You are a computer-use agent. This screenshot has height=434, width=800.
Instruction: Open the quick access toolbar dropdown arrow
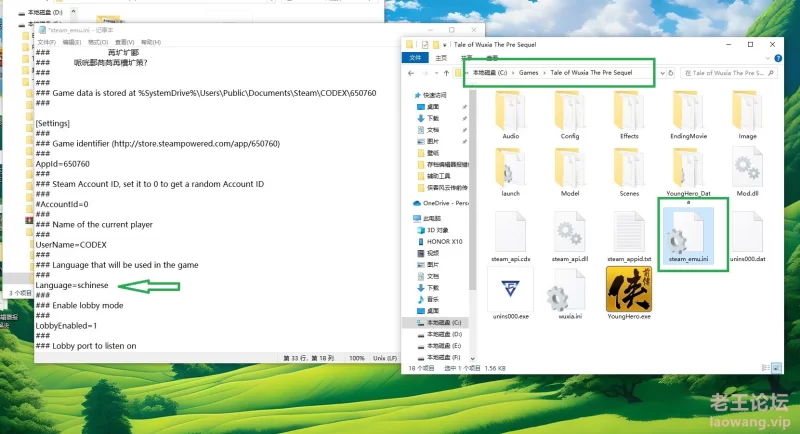tap(444, 44)
